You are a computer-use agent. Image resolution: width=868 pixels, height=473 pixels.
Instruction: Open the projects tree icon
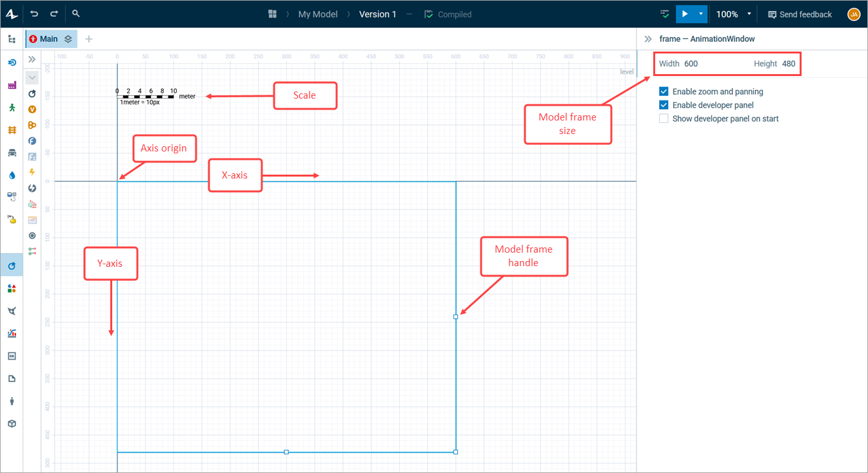tap(12, 39)
